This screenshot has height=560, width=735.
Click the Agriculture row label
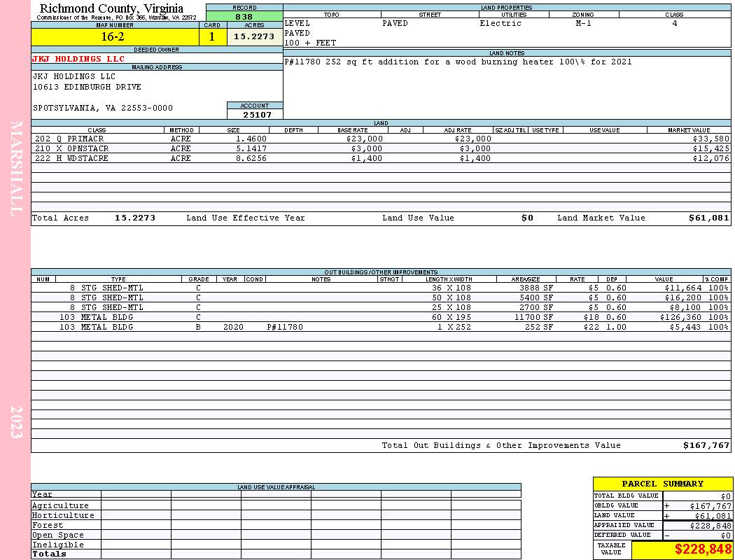click(x=60, y=505)
